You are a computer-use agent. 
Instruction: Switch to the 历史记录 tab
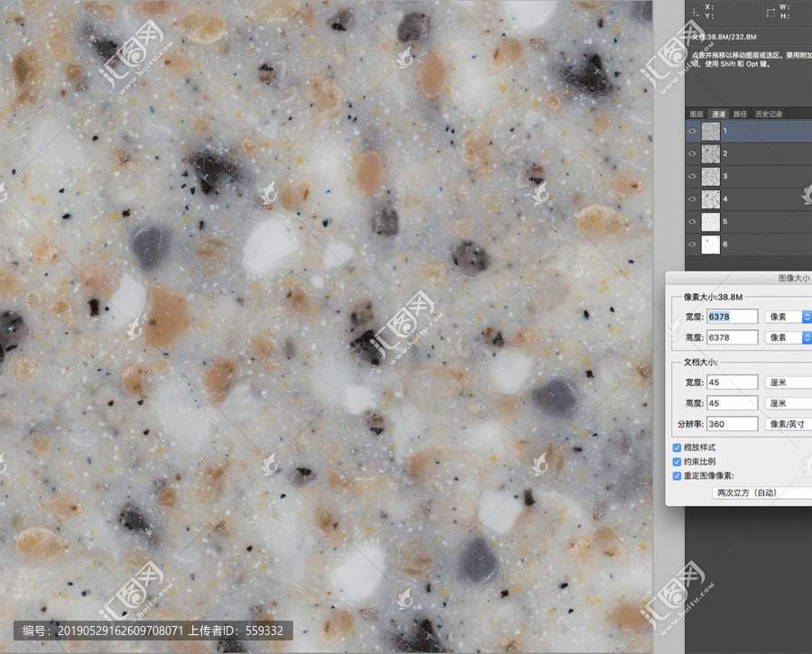[x=769, y=114]
